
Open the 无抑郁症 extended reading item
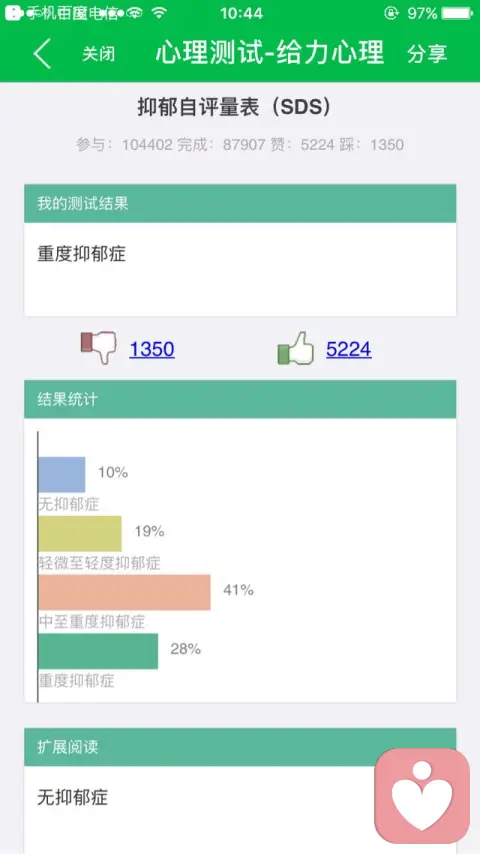coord(73,797)
